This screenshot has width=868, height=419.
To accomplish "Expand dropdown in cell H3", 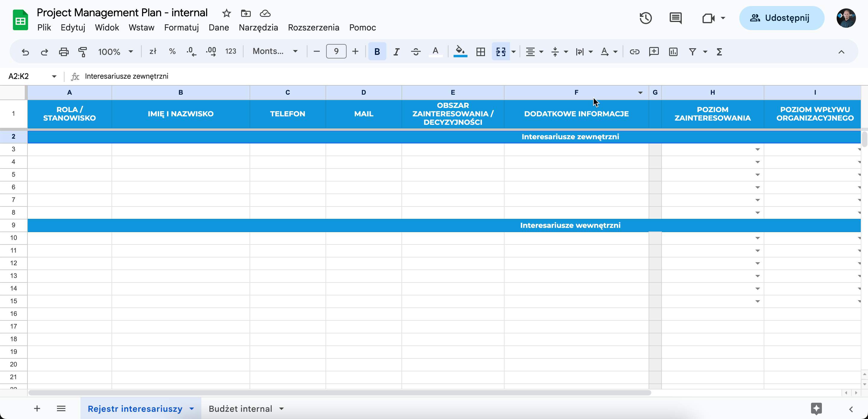I will [x=757, y=149].
